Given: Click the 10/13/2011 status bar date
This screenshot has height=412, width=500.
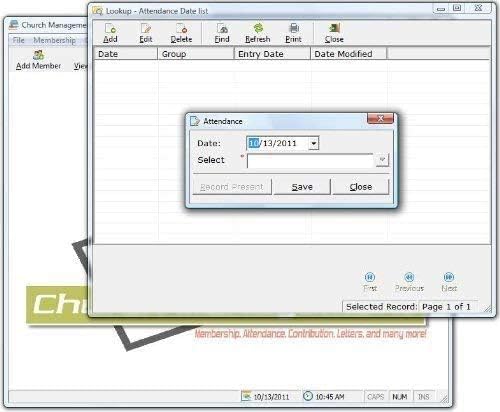Looking at the screenshot, I should click(x=271, y=397).
